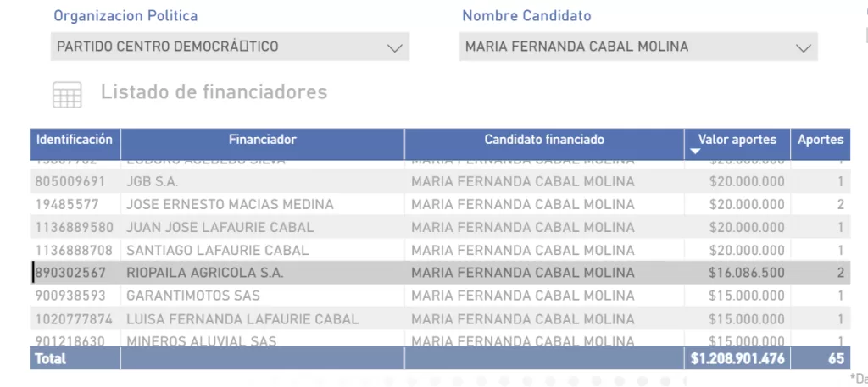
Task: Click the table grid icon beside Listado de financiadores
Action: point(67,95)
